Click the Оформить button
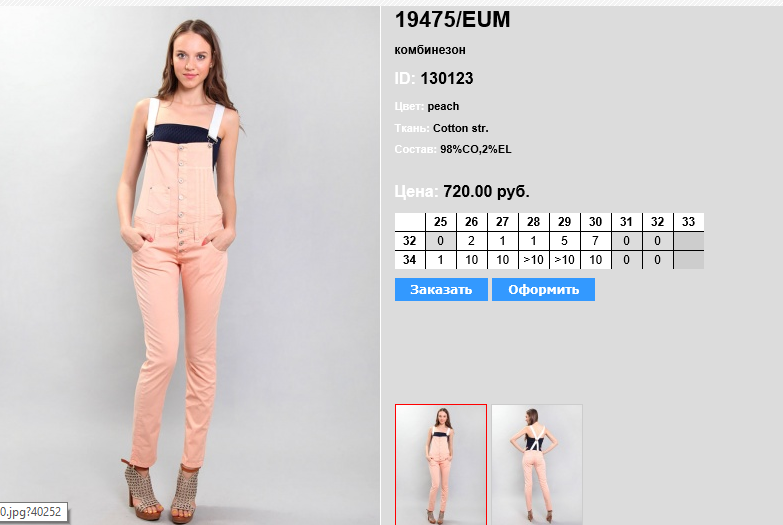The image size is (783, 525). tap(543, 290)
